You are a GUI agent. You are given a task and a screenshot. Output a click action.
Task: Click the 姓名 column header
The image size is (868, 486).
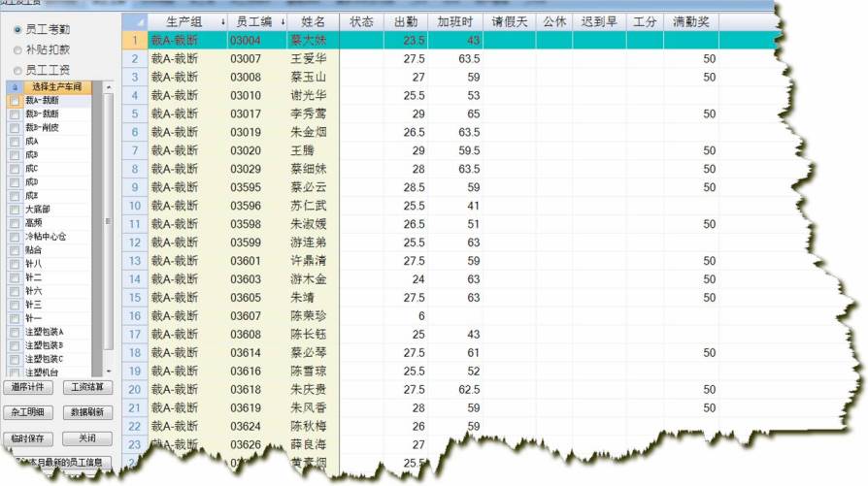click(314, 22)
